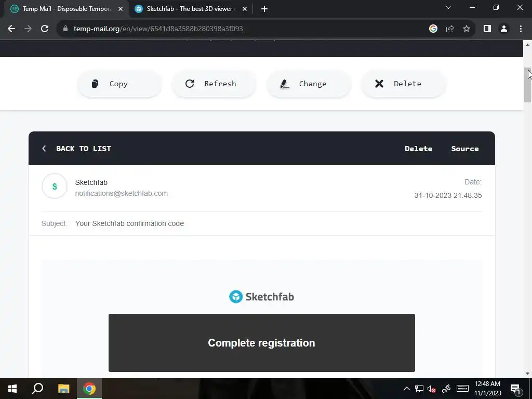Viewport: 532px width, 399px height.
Task: Close the Sketchfab tab
Action: tap(245, 9)
